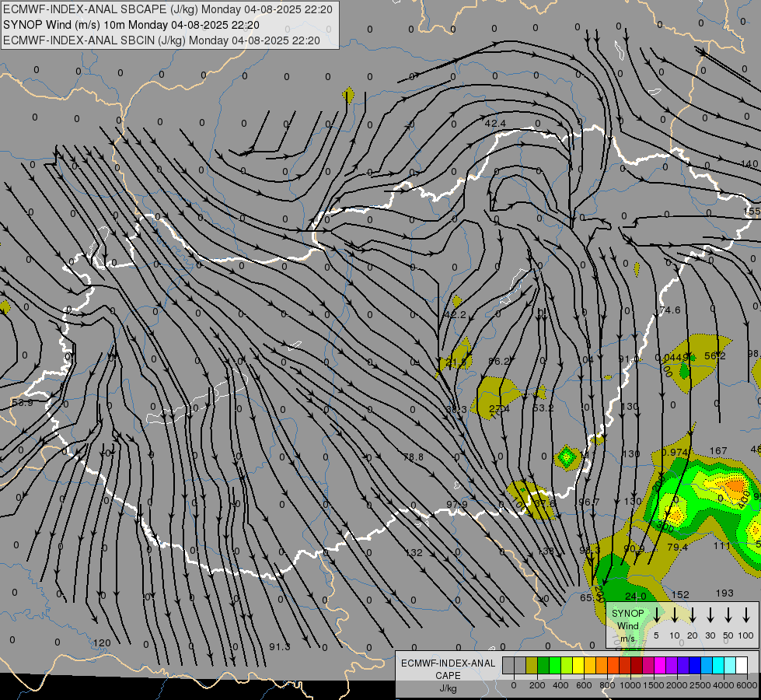Click the 79.4 value on the map
The height and width of the screenshot is (700, 761).
tap(677, 547)
